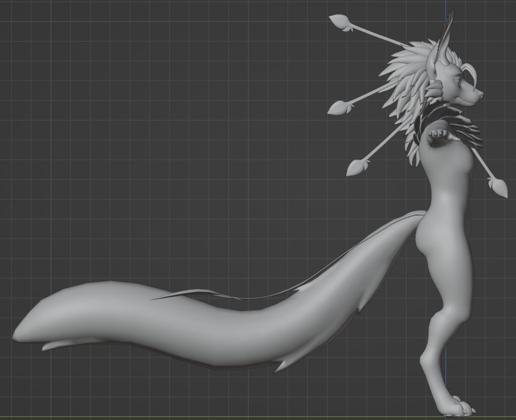This screenshot has width=516, height=420.
Task: Select the nose tip of the character
Action: (482, 93)
